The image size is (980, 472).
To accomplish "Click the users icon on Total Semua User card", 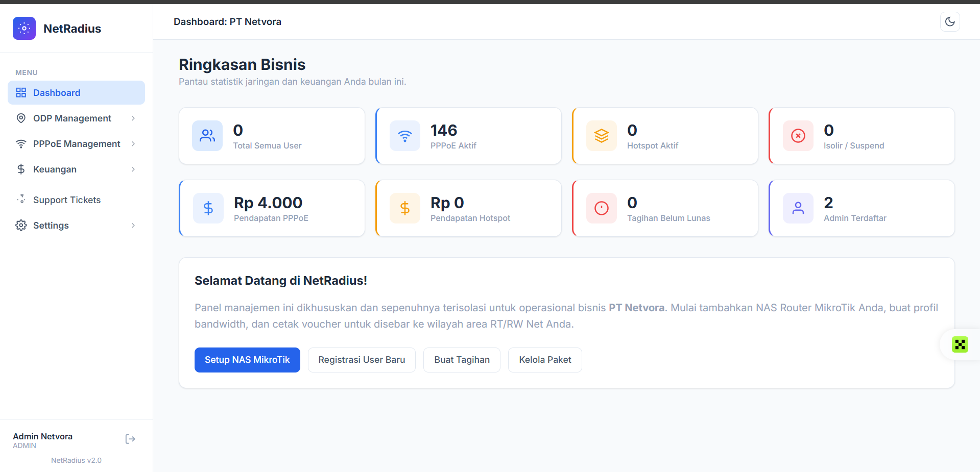I will point(207,136).
